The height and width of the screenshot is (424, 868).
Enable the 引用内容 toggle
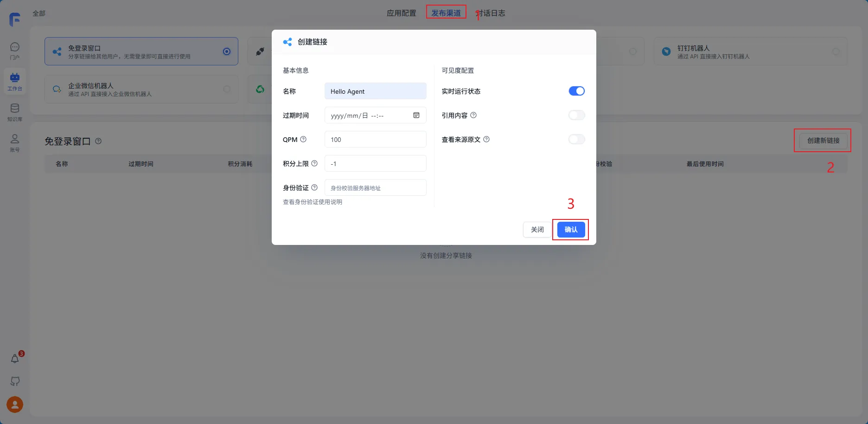576,115
